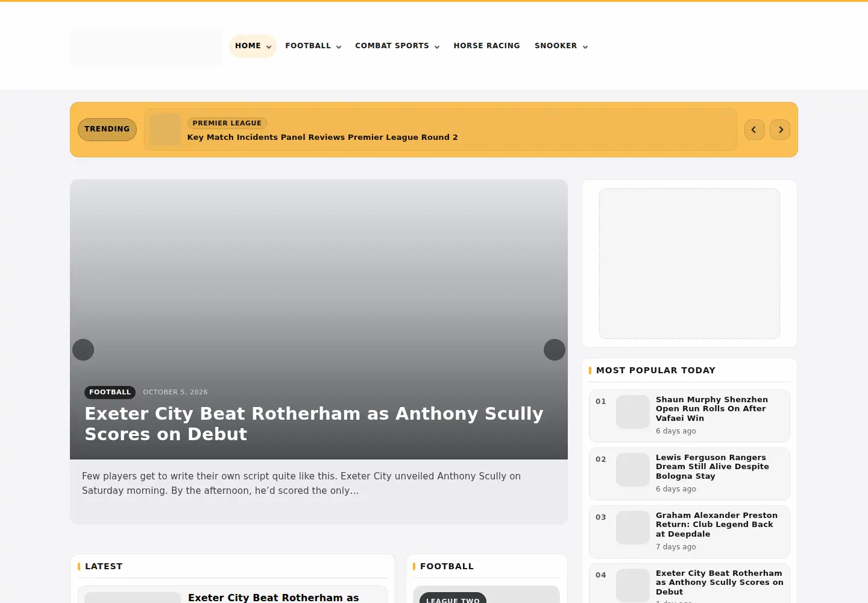Screen dimensions: 868x603
Task: Click the Premier League category tag
Action: [x=227, y=123]
